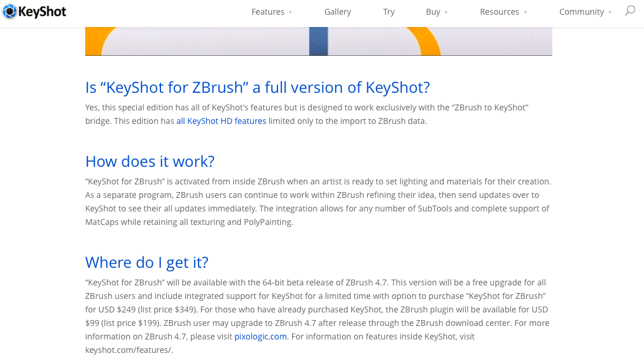Click the KeyShot wordmark text
Screen dimensions: 644x360
[x=42, y=12]
